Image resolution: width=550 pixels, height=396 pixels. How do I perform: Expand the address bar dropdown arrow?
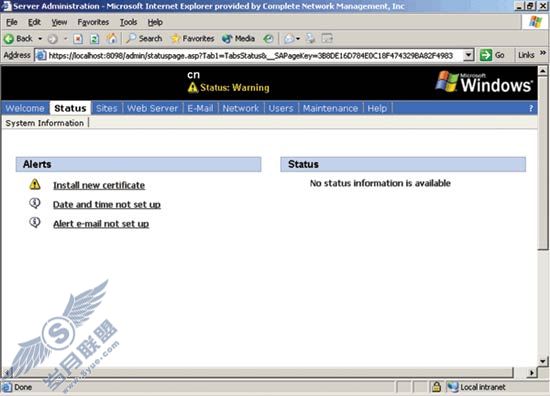[468, 55]
